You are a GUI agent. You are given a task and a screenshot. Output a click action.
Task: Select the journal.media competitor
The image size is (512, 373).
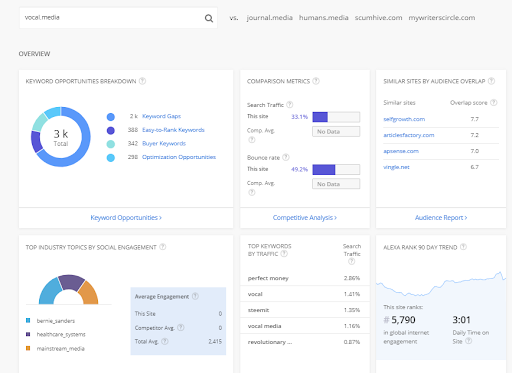pyautogui.click(x=269, y=18)
